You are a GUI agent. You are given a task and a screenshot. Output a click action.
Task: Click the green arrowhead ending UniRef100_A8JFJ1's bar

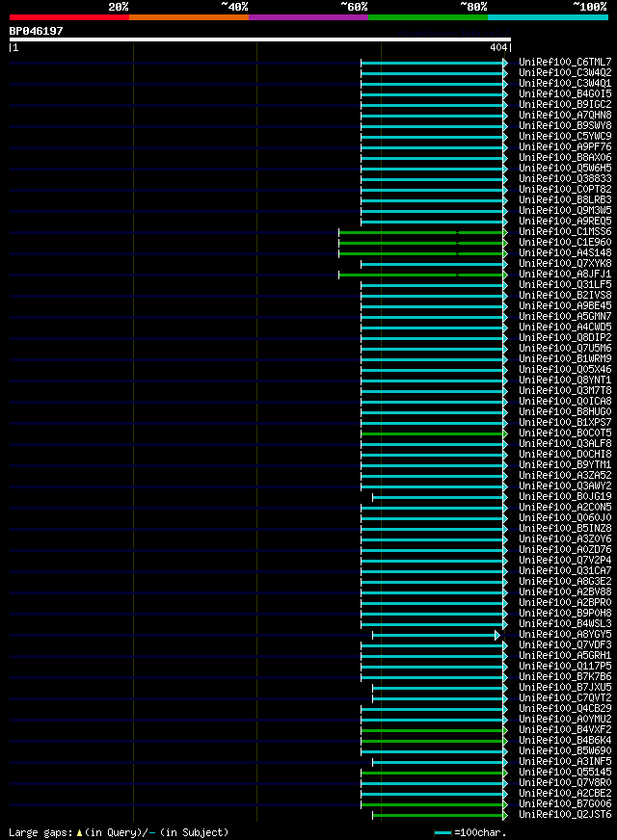coord(505,275)
